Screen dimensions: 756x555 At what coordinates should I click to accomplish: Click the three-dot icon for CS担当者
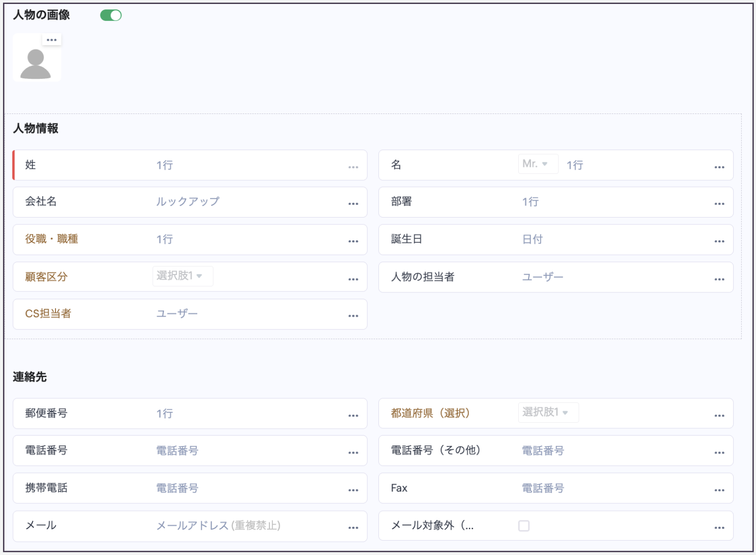[353, 316]
